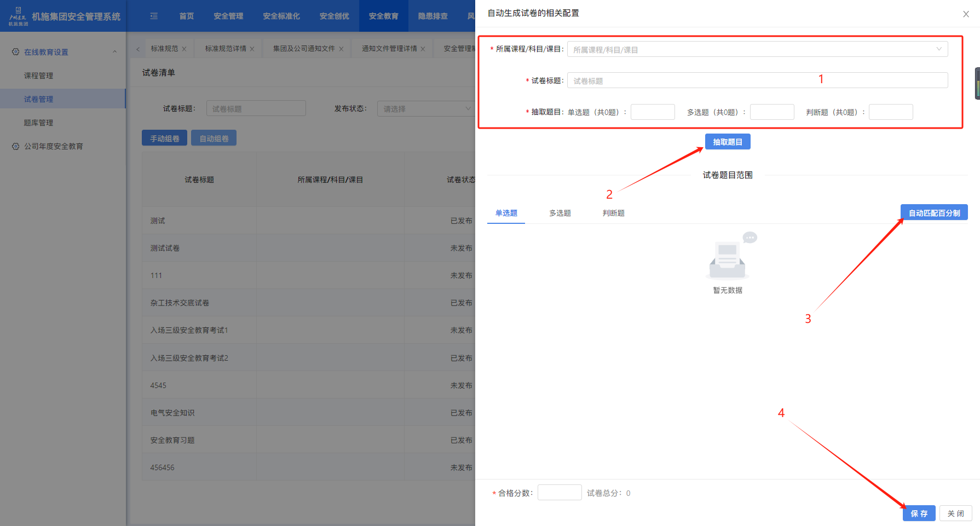This screenshot has height=526, width=980.
Task: Close the 集团及公司通知文件 tab
Action: tap(341, 49)
